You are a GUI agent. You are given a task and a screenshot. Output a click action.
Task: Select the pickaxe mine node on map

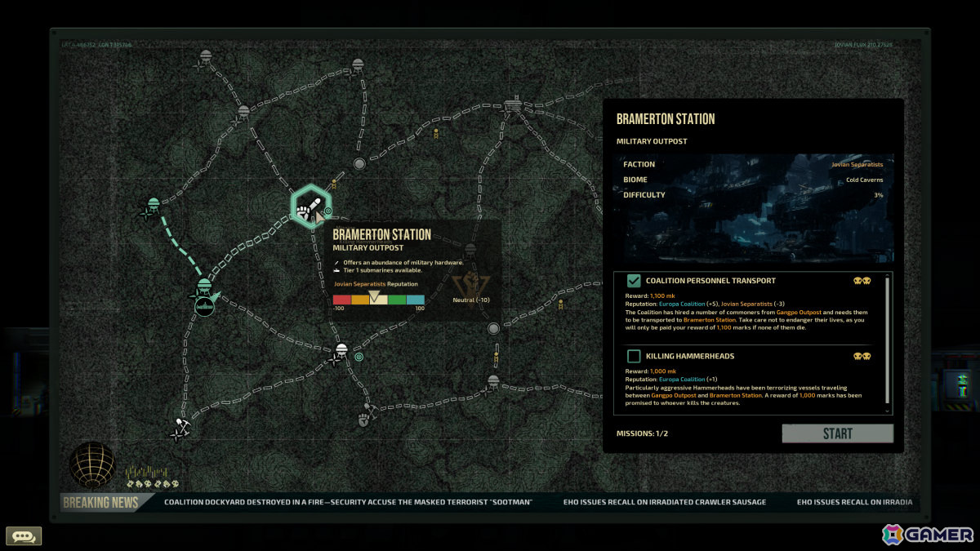pyautogui.click(x=181, y=425)
